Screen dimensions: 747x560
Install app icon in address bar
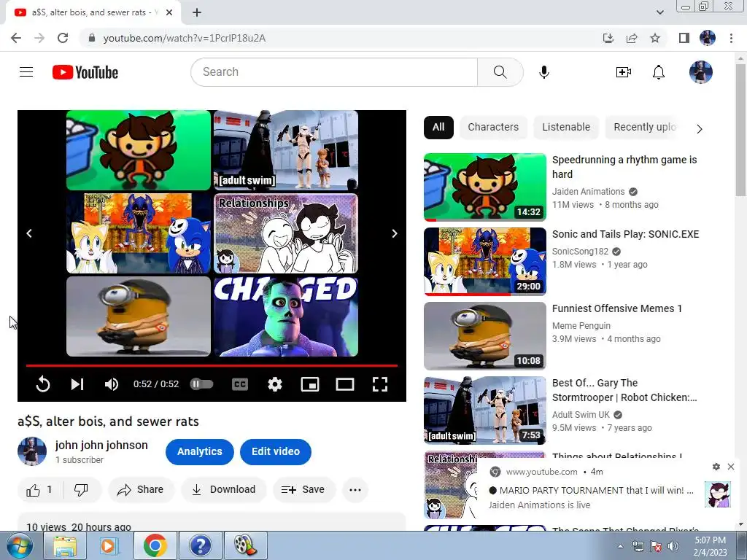[x=608, y=38]
